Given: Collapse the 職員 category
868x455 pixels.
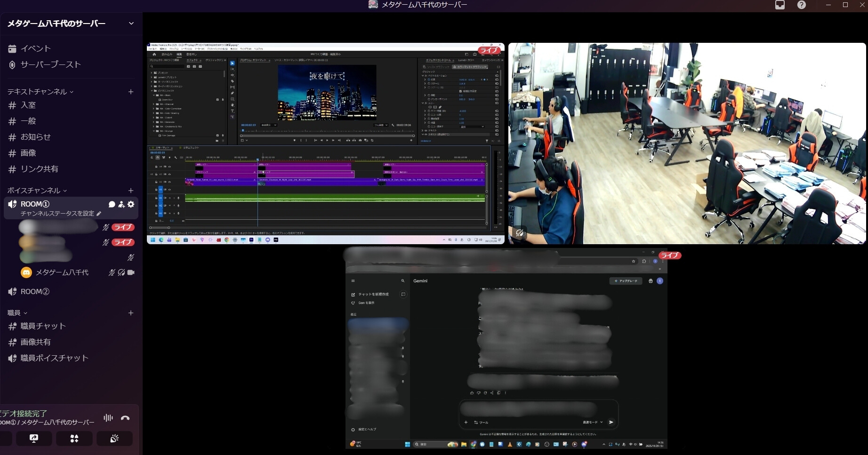Looking at the screenshot, I should point(17,313).
